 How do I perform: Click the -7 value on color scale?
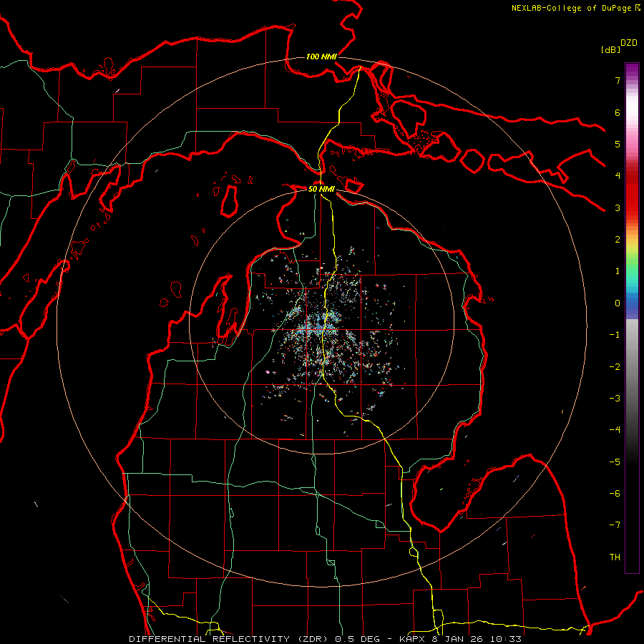click(615, 525)
